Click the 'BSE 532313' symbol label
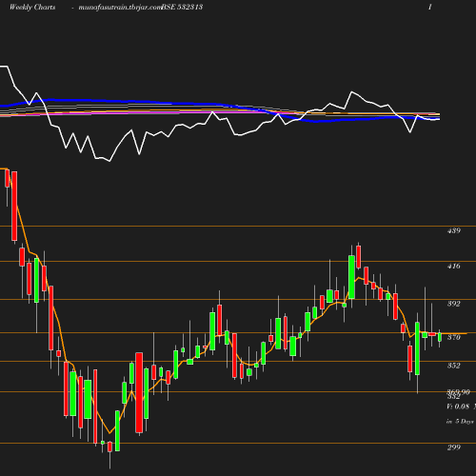The width and height of the screenshot is (476, 476). (x=182, y=7)
